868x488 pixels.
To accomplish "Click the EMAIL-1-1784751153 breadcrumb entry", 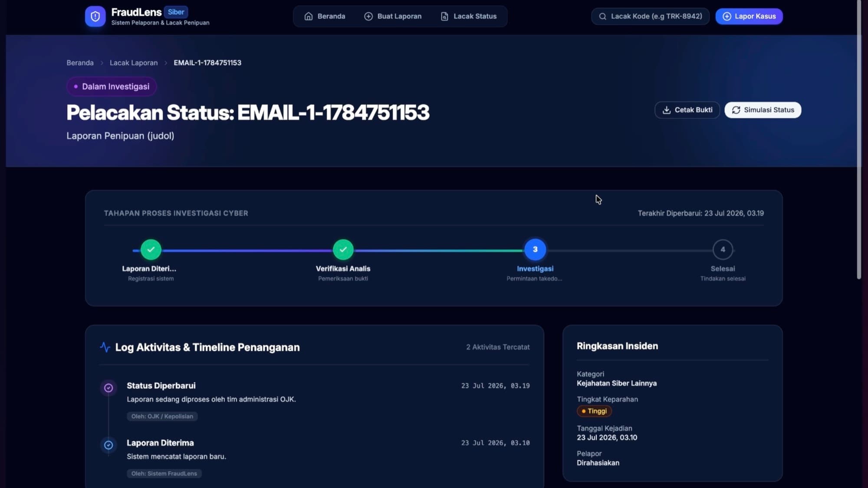I will click(x=207, y=63).
